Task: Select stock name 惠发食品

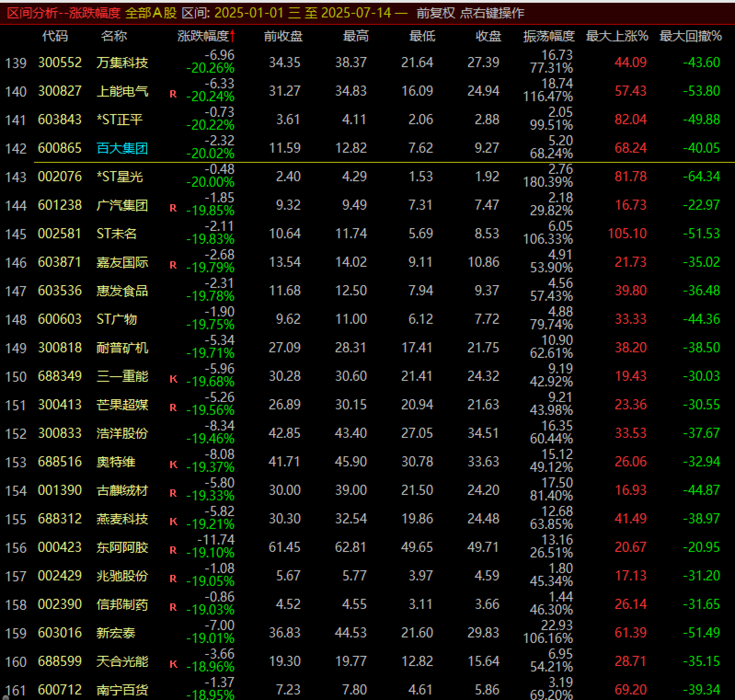Action: click(122, 291)
